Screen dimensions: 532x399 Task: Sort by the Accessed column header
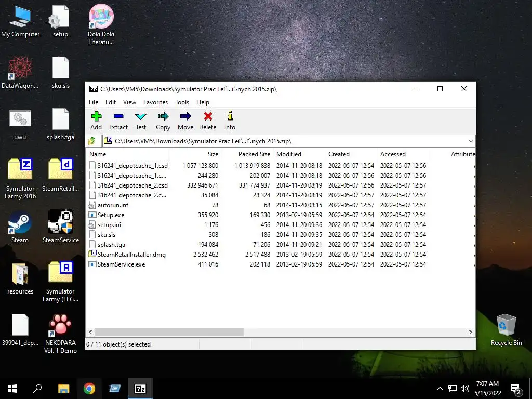point(403,154)
